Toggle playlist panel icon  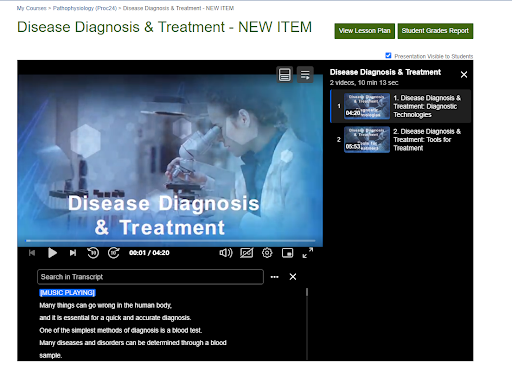[305, 75]
